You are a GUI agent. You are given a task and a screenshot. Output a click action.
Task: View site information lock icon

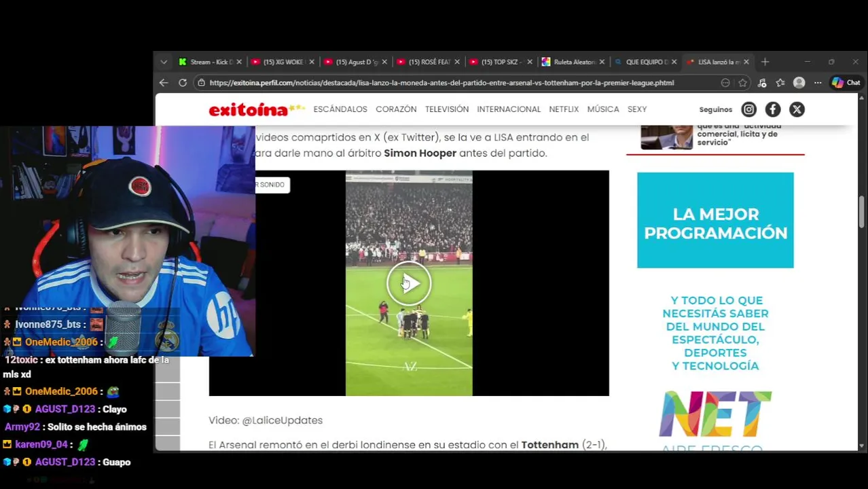click(x=201, y=83)
